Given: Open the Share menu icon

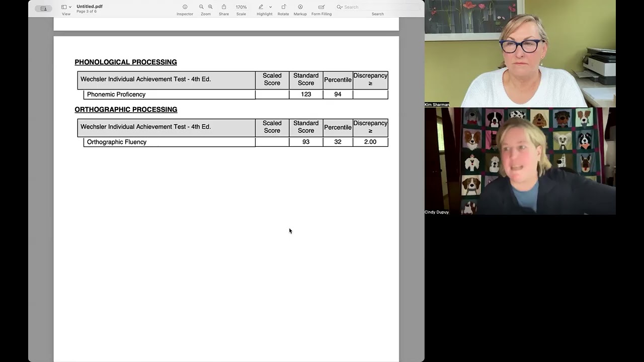Looking at the screenshot, I should point(224,7).
